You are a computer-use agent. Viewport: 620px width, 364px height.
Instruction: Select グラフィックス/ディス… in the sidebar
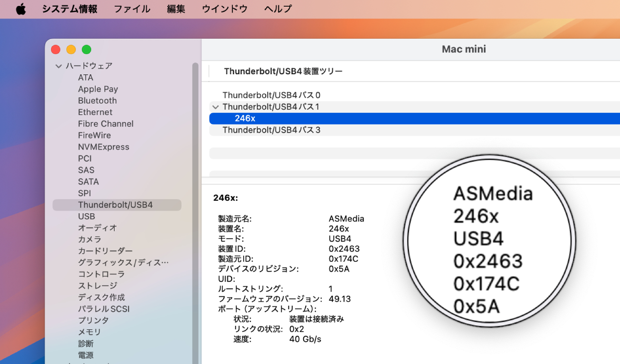(123, 263)
